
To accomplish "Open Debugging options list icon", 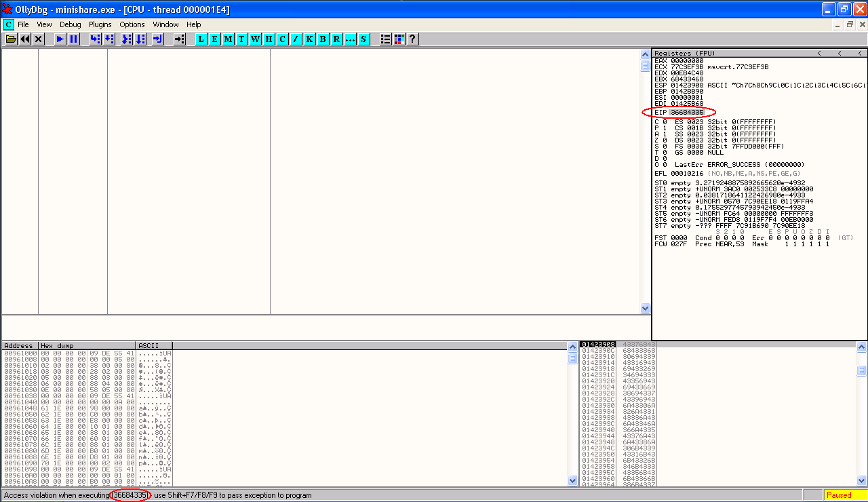I will click(386, 39).
